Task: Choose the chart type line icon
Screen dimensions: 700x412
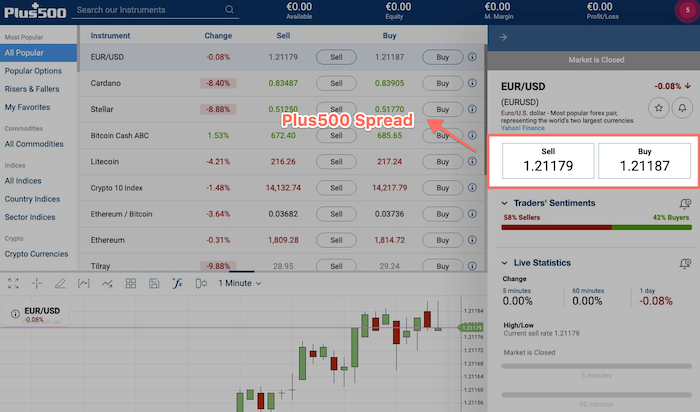Action: tap(107, 283)
